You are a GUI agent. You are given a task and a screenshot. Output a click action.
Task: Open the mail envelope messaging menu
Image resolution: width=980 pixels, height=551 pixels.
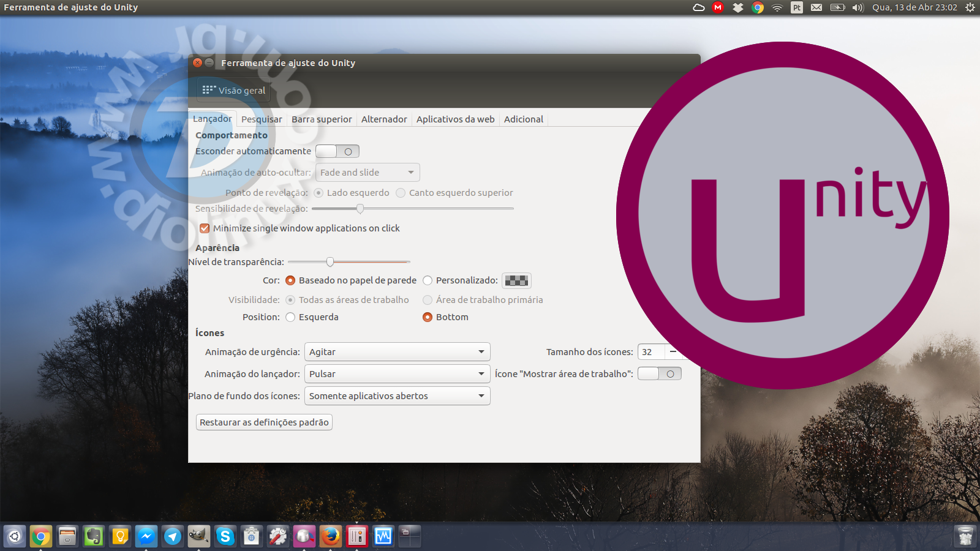point(816,7)
